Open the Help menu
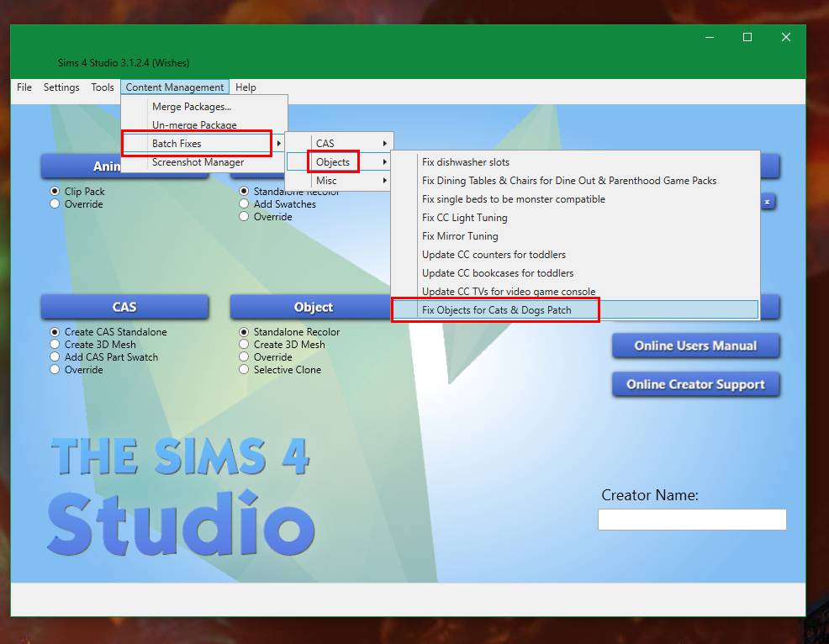Viewport: 829px width, 644px height. click(x=246, y=87)
